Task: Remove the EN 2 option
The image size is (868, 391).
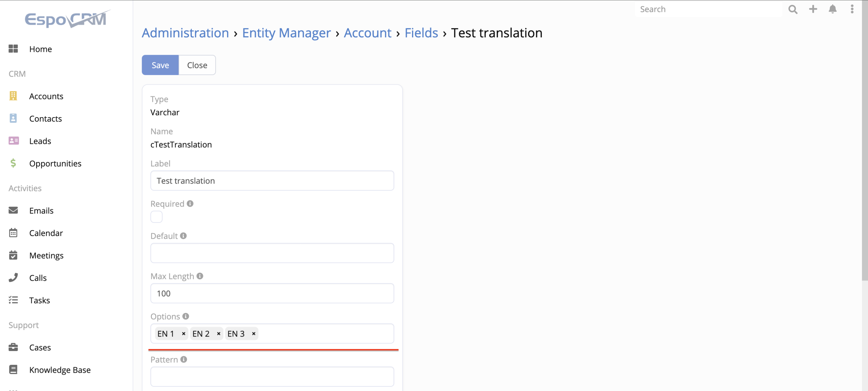Action: 219,334
